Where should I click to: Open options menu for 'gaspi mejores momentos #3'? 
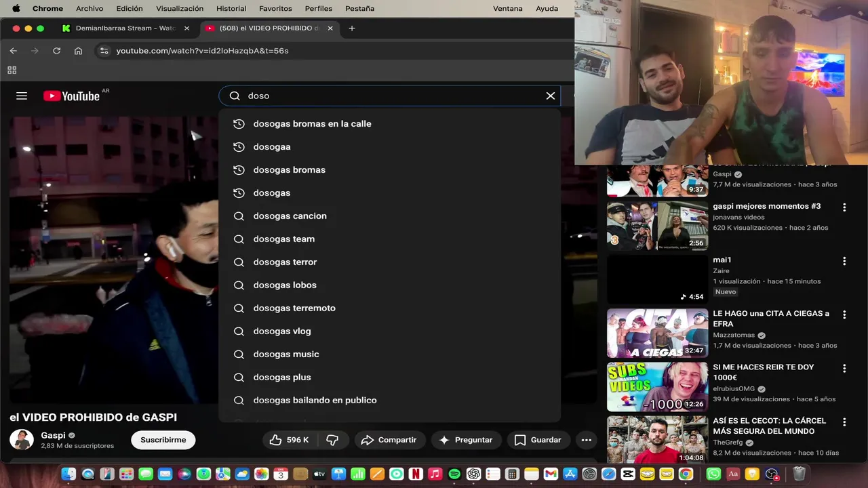[x=844, y=207]
